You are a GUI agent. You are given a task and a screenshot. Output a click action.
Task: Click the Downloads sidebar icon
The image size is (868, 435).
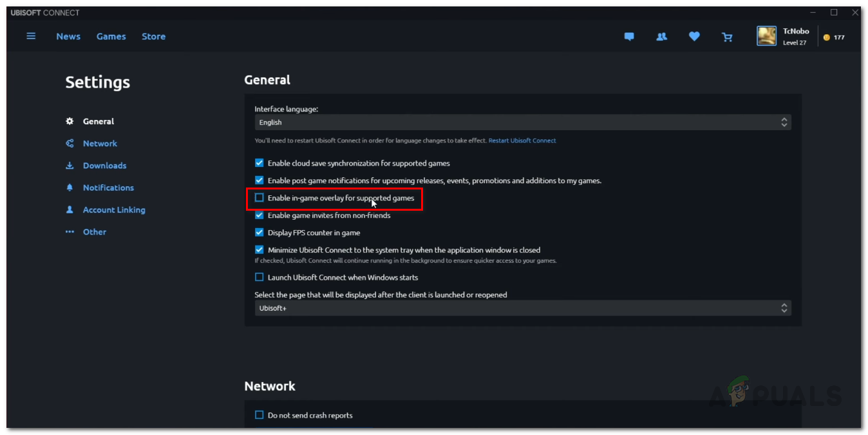pos(70,166)
